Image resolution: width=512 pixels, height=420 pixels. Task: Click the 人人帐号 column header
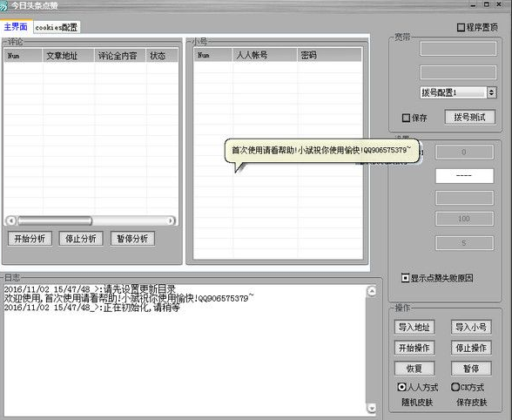click(x=265, y=55)
